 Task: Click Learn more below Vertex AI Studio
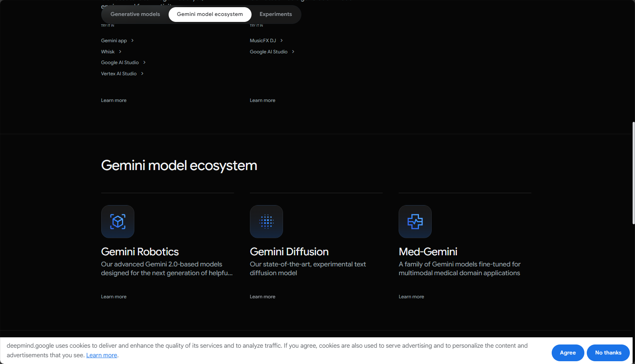[x=114, y=100]
